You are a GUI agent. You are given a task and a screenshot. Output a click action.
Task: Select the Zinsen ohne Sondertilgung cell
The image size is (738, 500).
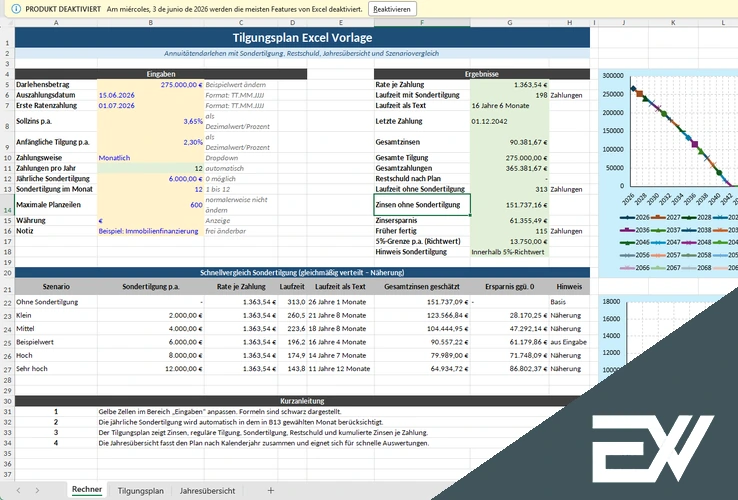[422, 205]
